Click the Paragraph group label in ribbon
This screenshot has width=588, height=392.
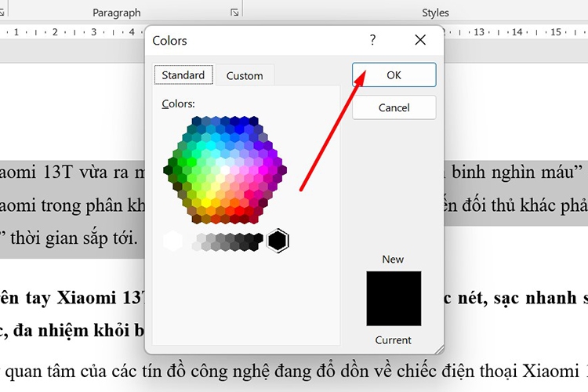[x=117, y=13]
